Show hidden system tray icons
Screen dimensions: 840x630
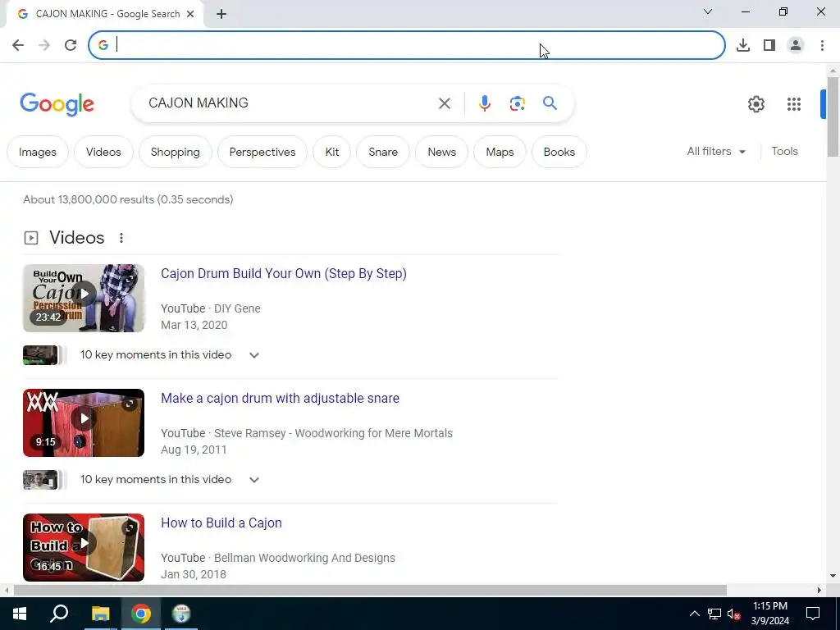coord(694,614)
